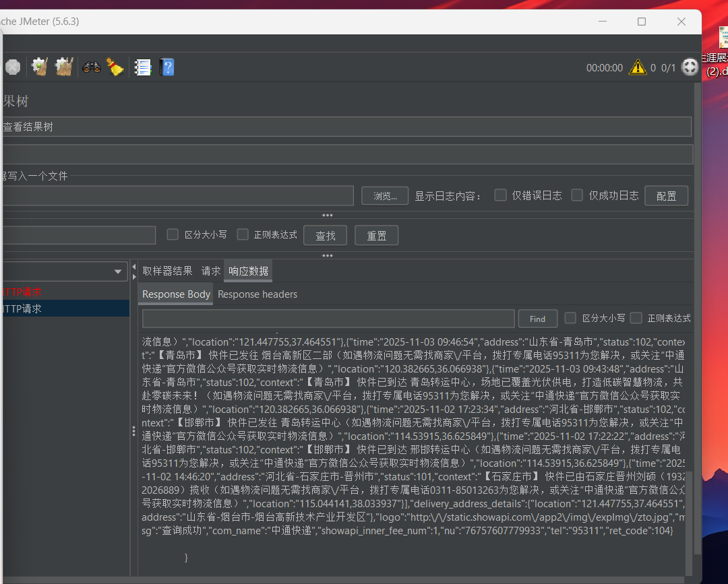Click the name field containing 查看结果树

coord(347,127)
